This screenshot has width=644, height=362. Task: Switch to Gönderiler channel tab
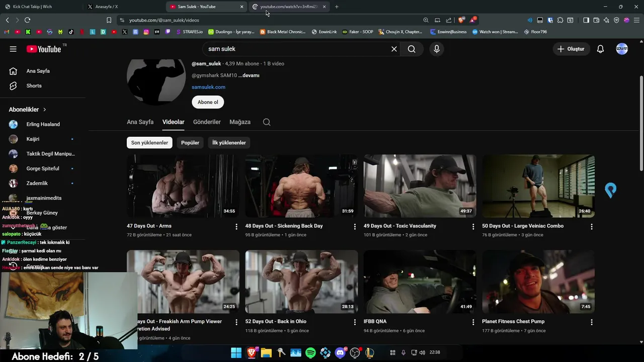[207, 122]
